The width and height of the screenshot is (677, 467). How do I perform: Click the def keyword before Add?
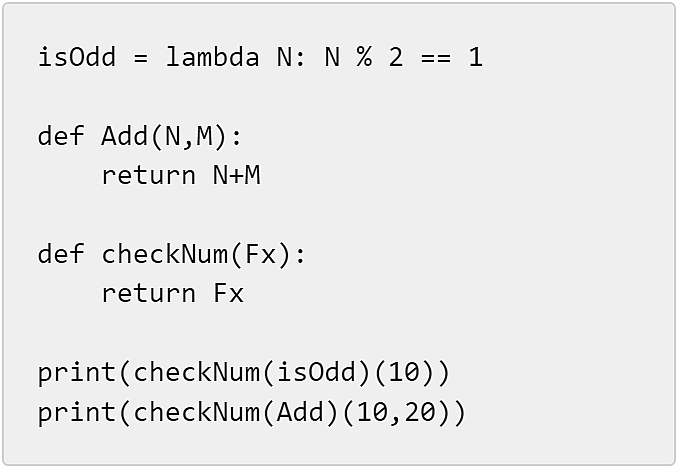(x=60, y=136)
